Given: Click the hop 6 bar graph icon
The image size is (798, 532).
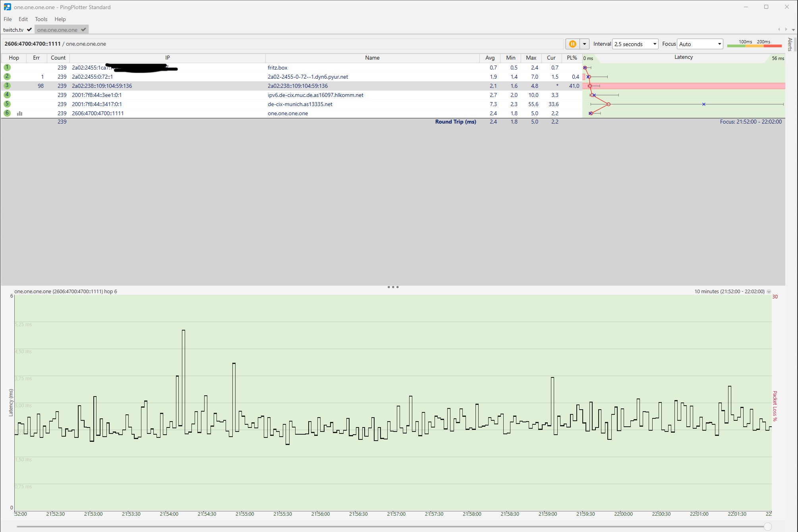Looking at the screenshot, I should pos(19,114).
